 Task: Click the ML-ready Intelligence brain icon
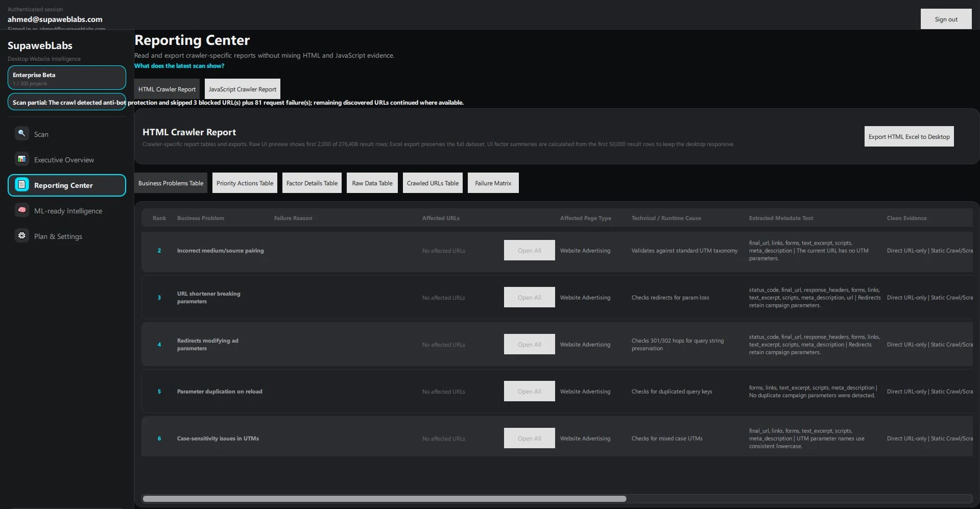click(x=21, y=210)
